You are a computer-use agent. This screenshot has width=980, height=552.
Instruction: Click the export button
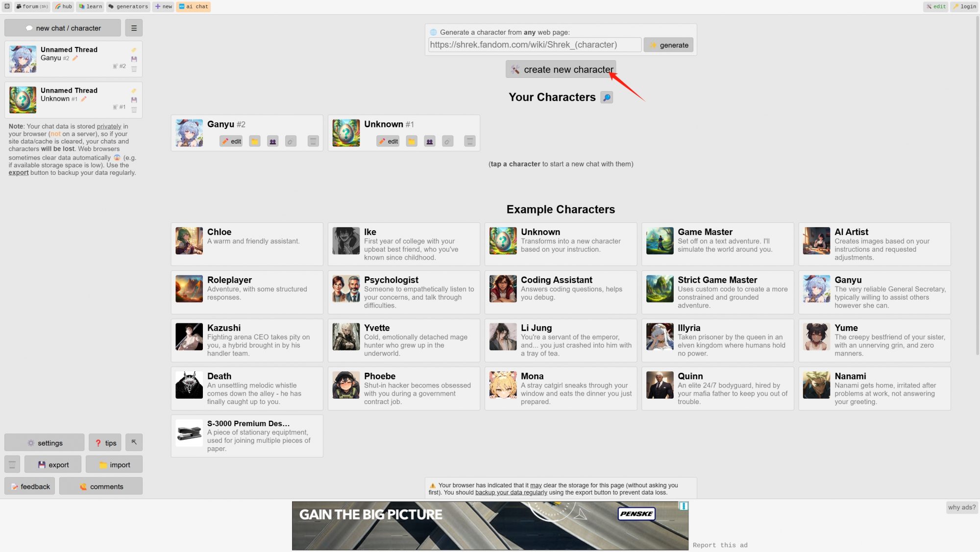pos(53,464)
